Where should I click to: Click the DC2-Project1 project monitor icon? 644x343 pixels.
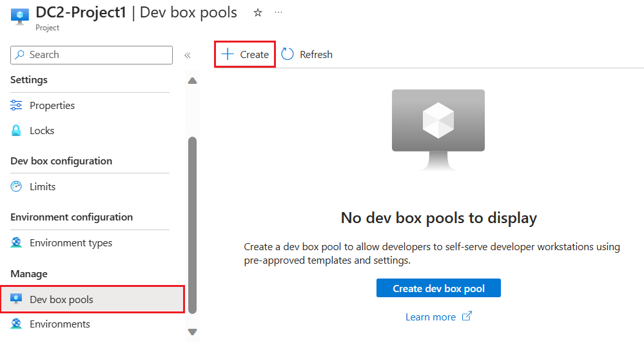click(20, 16)
